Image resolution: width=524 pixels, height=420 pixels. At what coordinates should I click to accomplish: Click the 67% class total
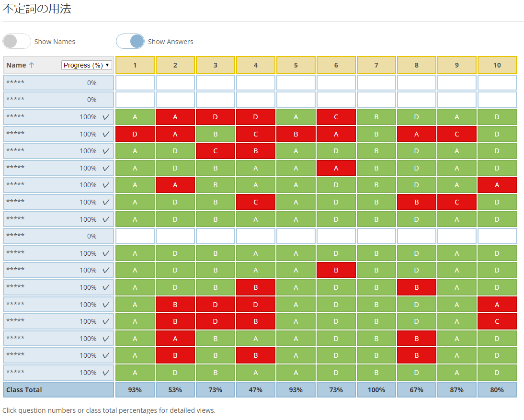click(416, 390)
